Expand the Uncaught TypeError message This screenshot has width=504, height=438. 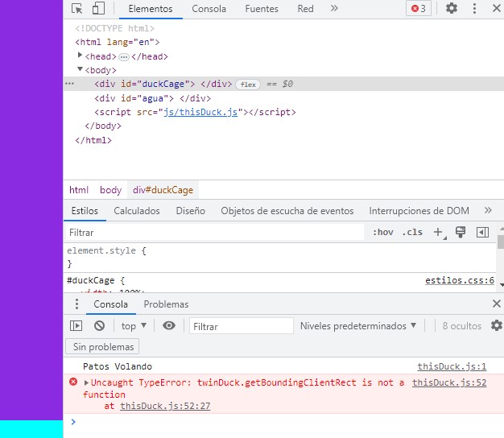pos(86,382)
